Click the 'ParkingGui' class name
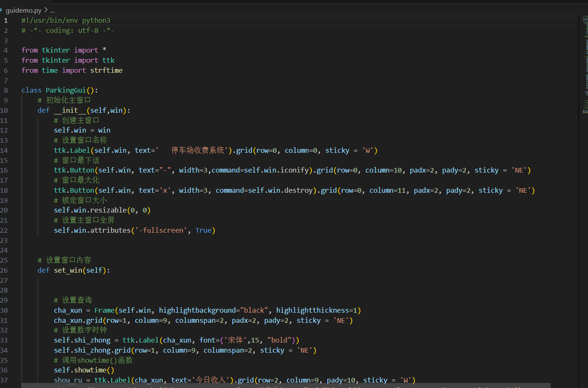This screenshot has height=388, width=588. (x=66, y=90)
